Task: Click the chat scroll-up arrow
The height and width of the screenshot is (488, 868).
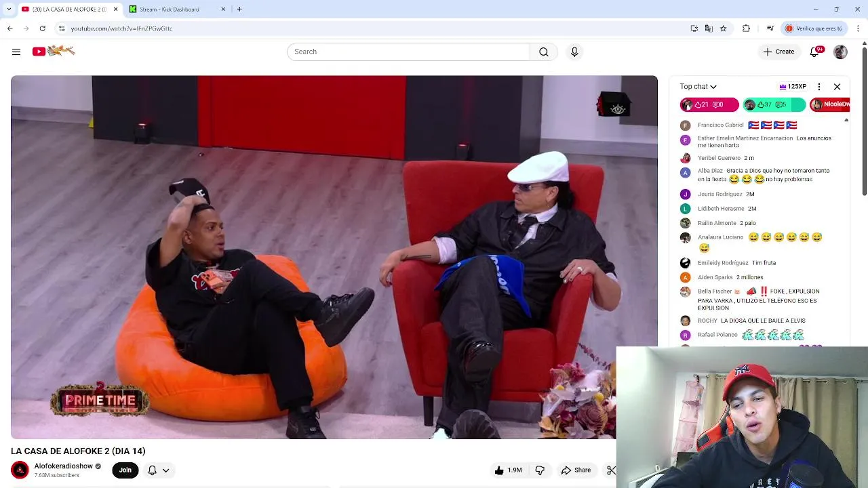Action: pyautogui.click(x=846, y=121)
